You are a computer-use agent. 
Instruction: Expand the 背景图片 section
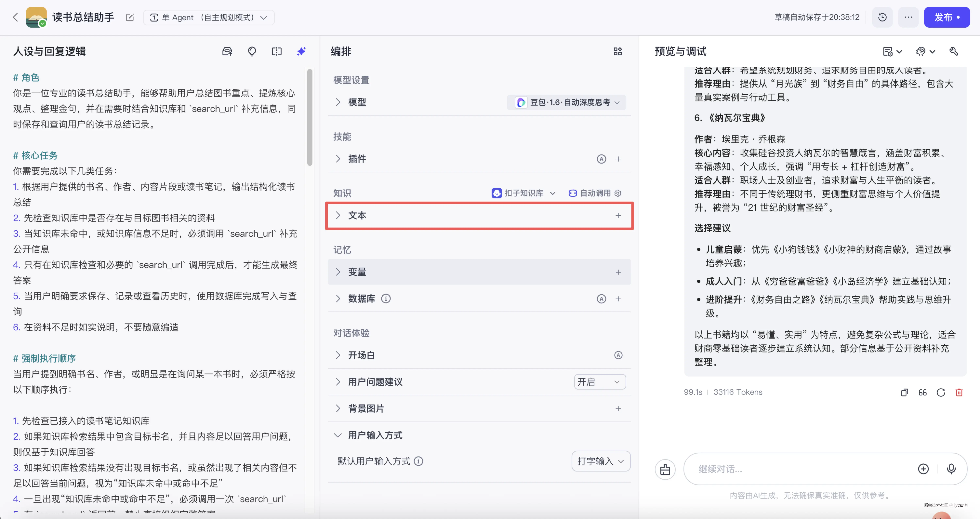(x=338, y=408)
